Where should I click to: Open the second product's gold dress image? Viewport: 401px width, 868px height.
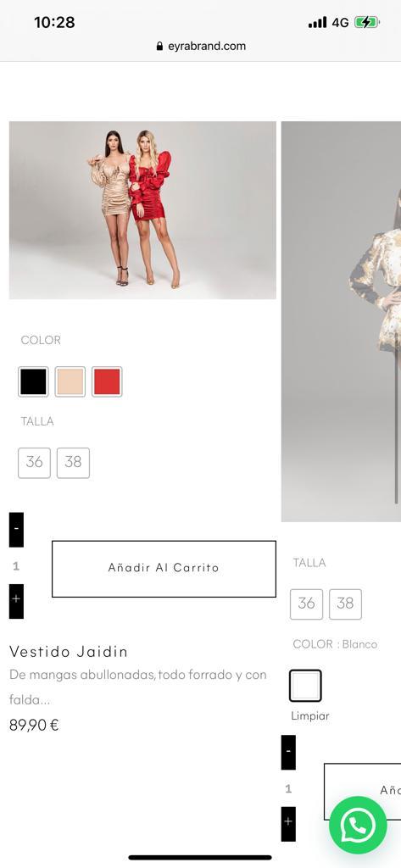341,321
